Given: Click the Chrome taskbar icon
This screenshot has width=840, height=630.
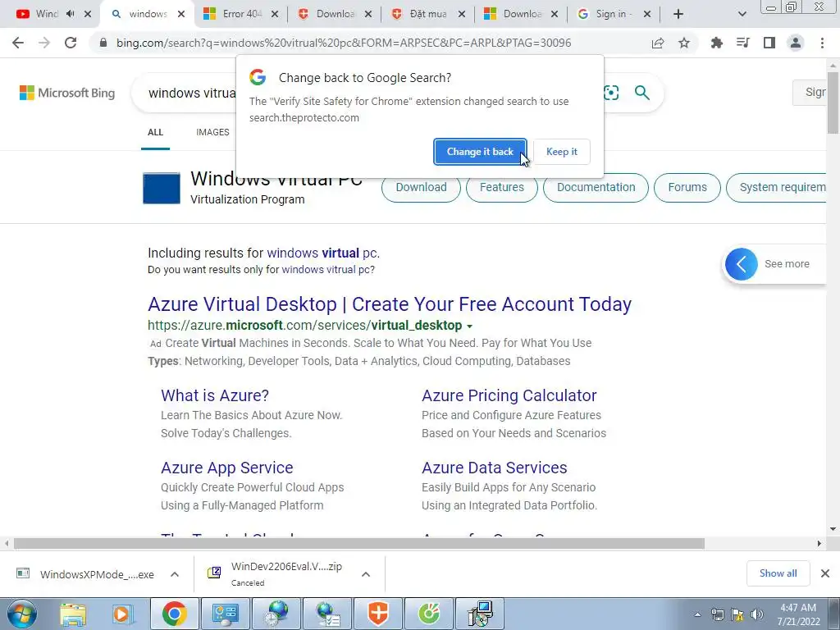Looking at the screenshot, I should tap(175, 614).
